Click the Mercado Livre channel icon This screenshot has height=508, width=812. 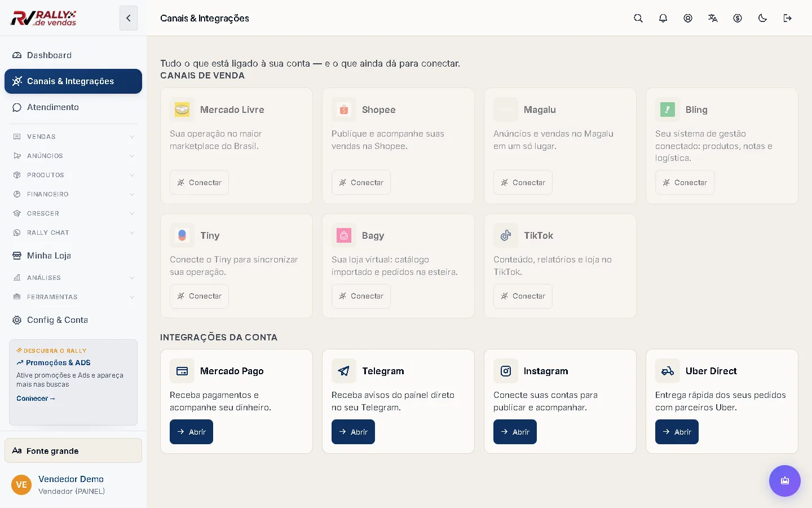[x=182, y=110]
